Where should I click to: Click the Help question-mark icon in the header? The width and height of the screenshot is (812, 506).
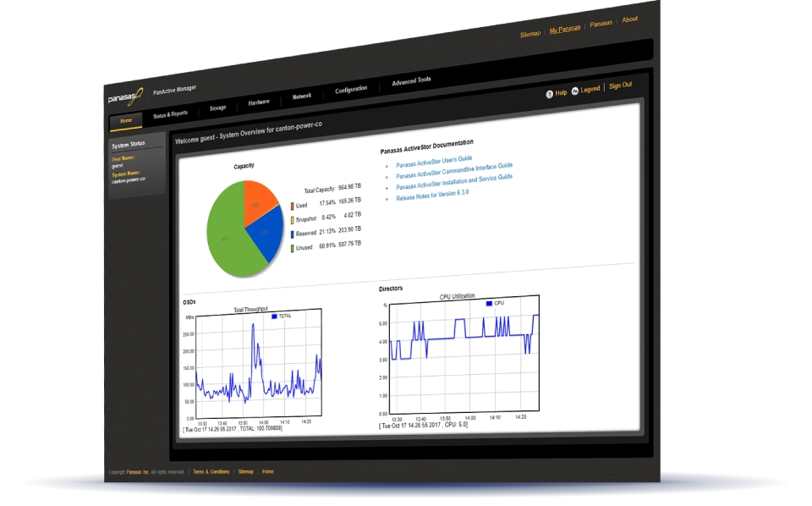click(x=551, y=94)
